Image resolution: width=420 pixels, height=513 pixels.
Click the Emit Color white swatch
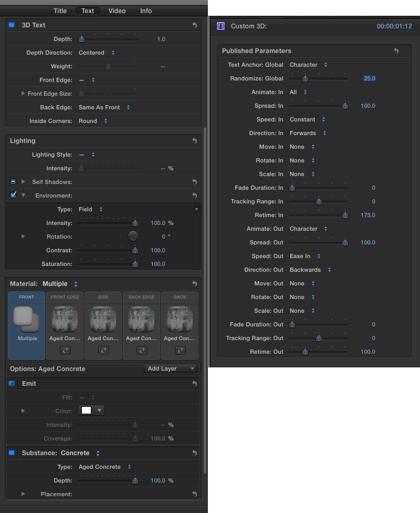87,411
